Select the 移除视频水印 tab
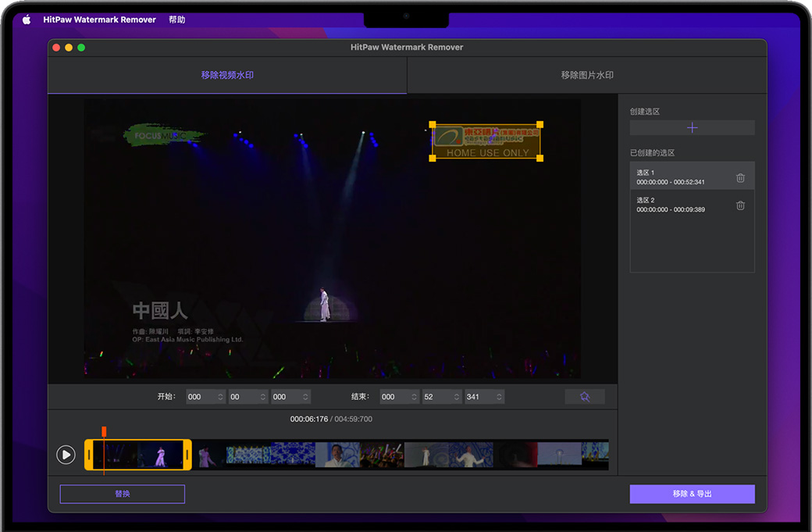812x532 pixels. pyautogui.click(x=227, y=76)
